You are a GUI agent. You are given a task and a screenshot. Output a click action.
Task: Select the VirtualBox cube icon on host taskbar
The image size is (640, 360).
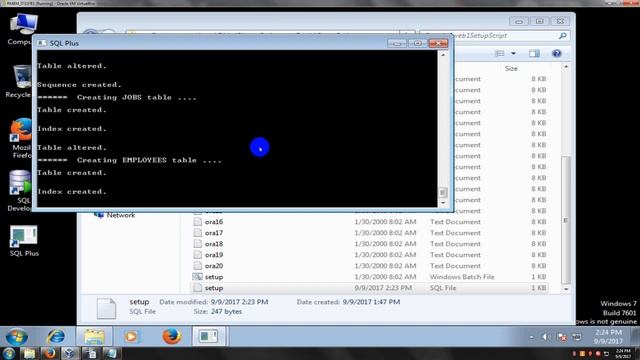[70, 353]
